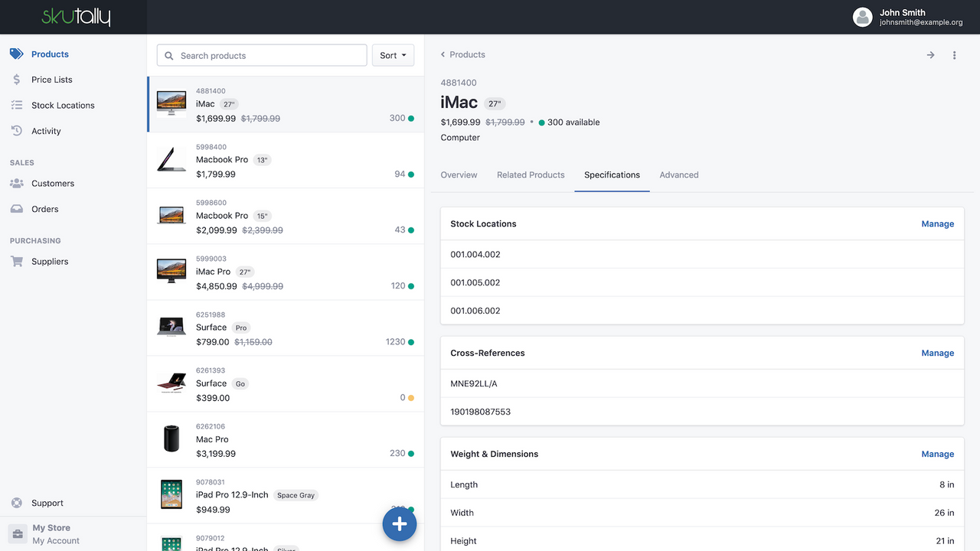Open Support link in sidebar
This screenshot has height=551, width=980.
(47, 504)
